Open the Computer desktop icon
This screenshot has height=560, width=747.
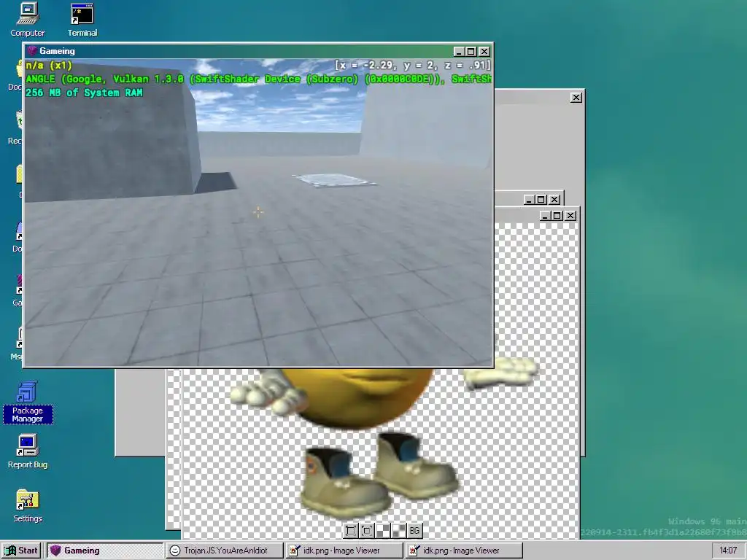[x=28, y=19]
